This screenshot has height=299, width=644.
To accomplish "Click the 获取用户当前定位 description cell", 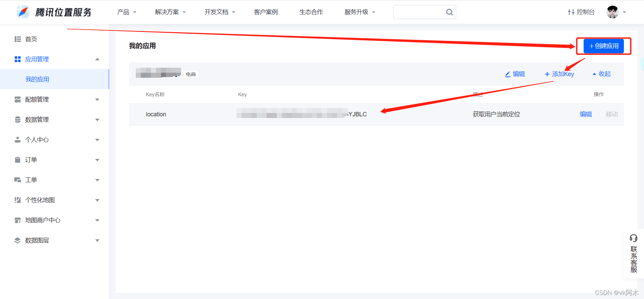I will pyautogui.click(x=496, y=114).
